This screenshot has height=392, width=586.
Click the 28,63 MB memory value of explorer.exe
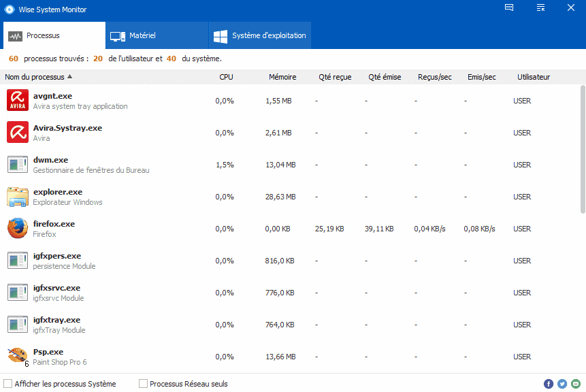click(280, 197)
